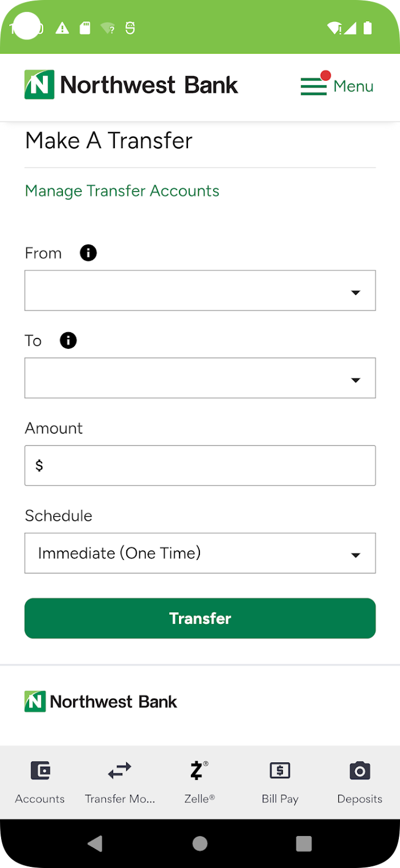
Task: Open Deposits camera icon
Action: [359, 771]
